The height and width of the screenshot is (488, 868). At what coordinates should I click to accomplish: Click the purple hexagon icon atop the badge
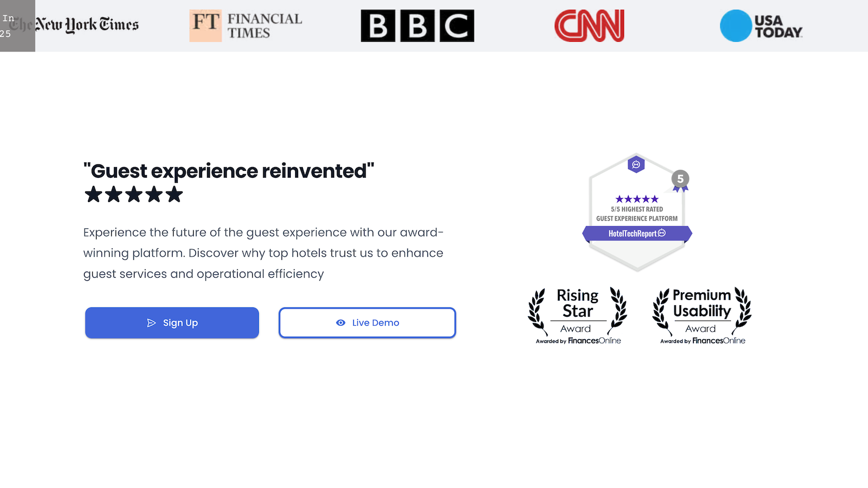click(636, 164)
